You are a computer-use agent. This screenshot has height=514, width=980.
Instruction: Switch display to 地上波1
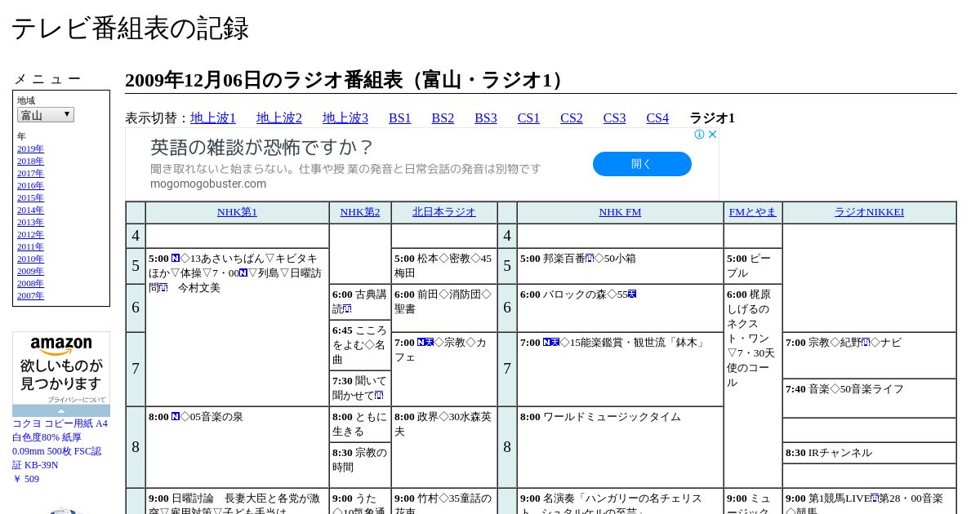click(213, 118)
